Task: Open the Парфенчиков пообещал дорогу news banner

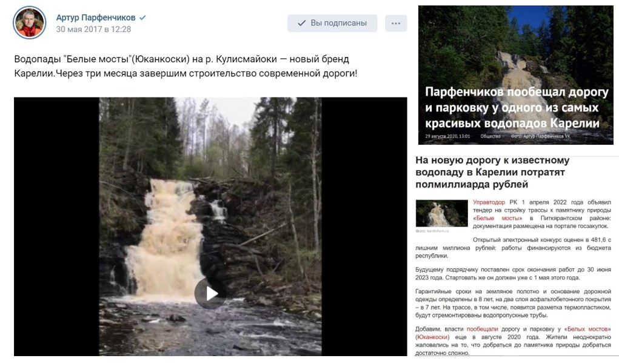Action: point(515,75)
